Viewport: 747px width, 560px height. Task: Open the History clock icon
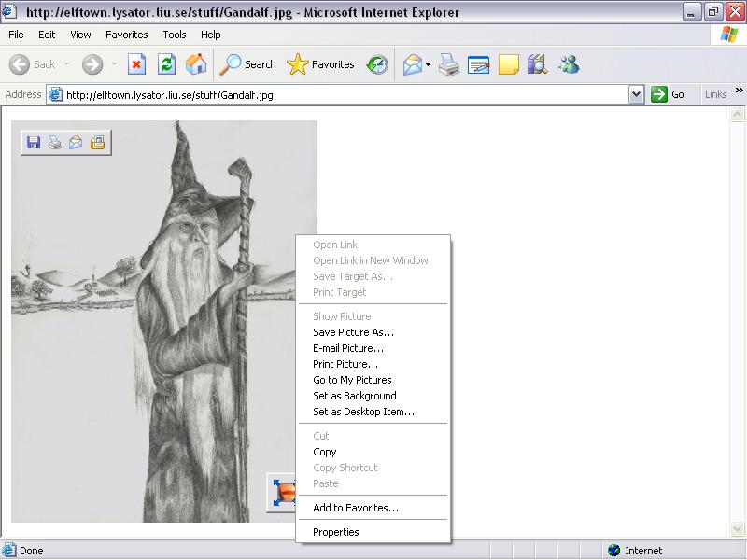point(377,64)
